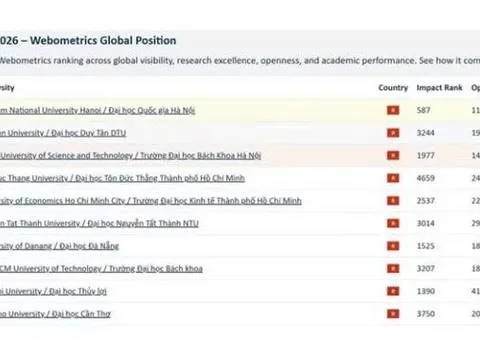Open Nguyen Tat Thanh University NTU link
Image resolution: width=480 pixels, height=360 pixels.
click(x=99, y=223)
